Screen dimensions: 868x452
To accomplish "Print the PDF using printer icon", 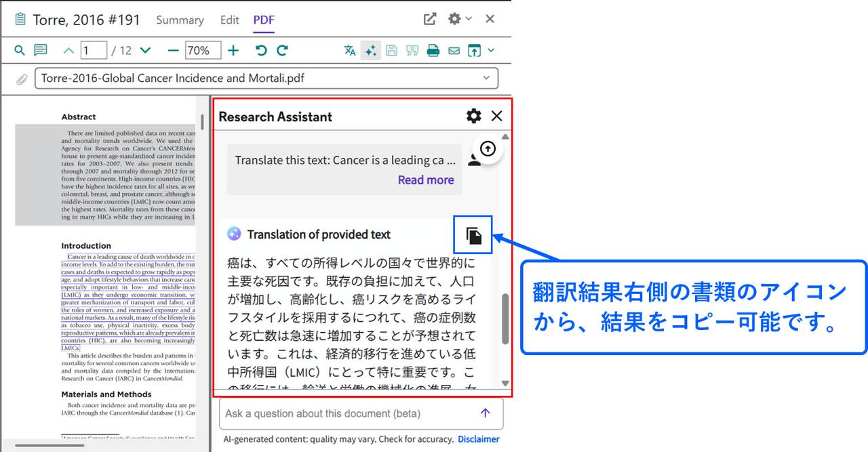I will (433, 51).
